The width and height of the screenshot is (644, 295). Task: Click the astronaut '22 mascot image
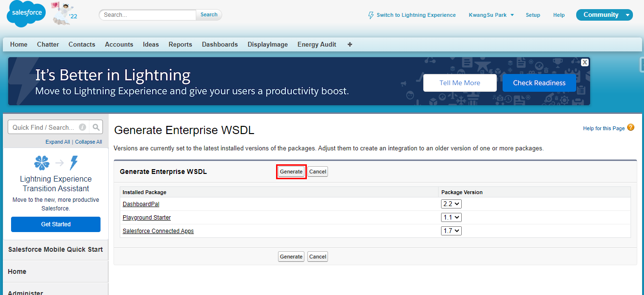64,13
